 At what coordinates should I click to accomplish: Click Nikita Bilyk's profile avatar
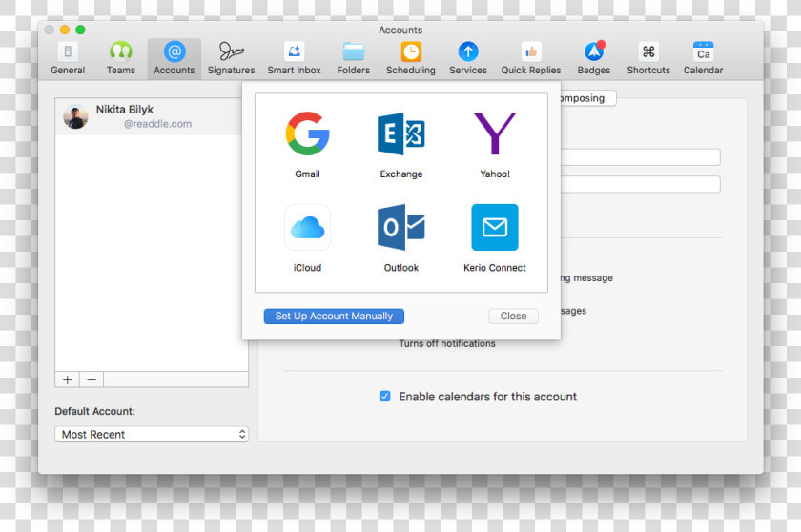tap(75, 116)
